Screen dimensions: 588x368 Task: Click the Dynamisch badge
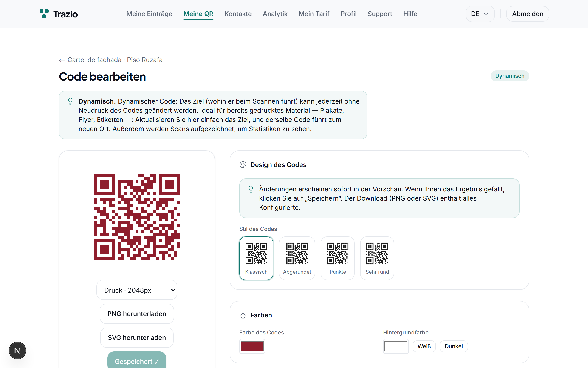click(x=509, y=76)
